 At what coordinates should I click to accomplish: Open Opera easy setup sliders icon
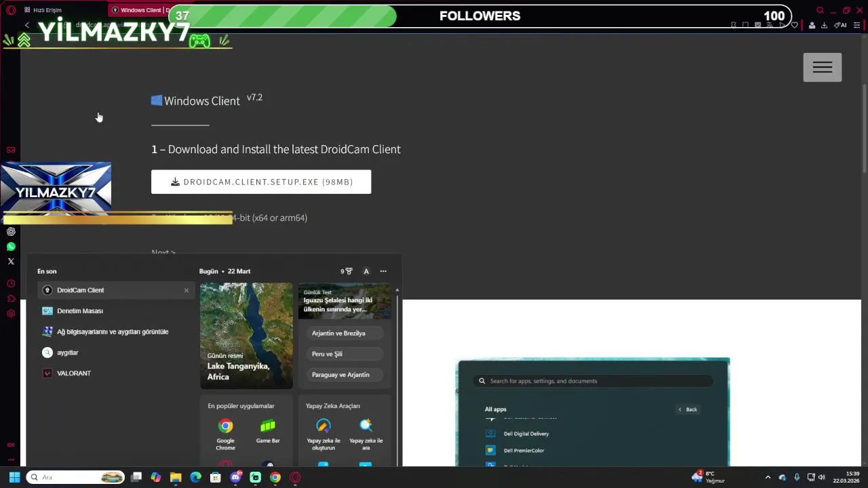point(856,25)
